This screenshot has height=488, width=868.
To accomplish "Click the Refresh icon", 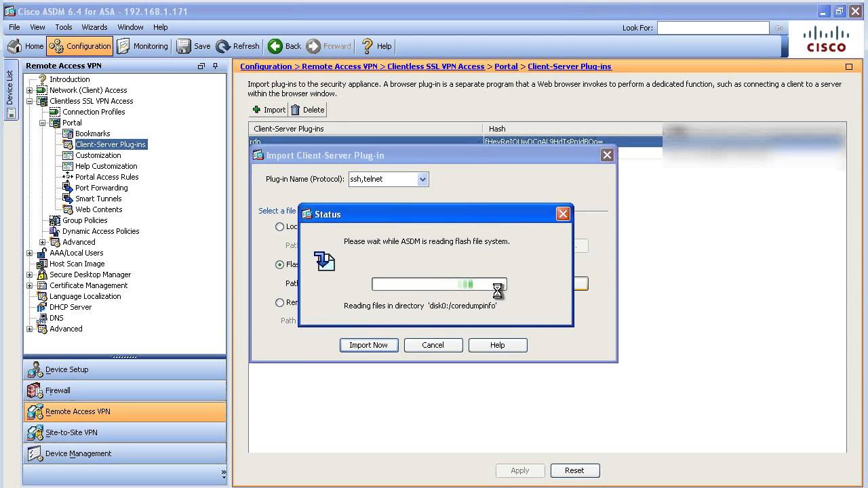I will pyautogui.click(x=223, y=46).
